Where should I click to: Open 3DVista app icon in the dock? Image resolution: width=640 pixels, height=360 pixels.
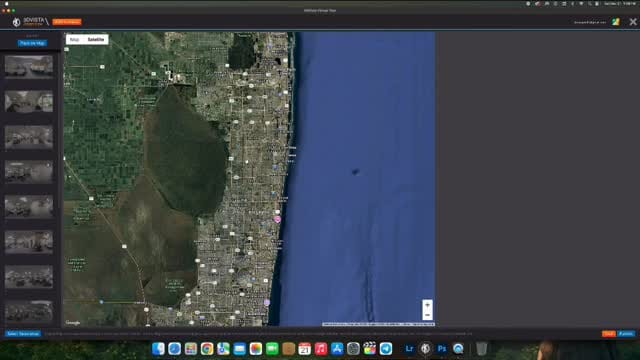[425, 349]
